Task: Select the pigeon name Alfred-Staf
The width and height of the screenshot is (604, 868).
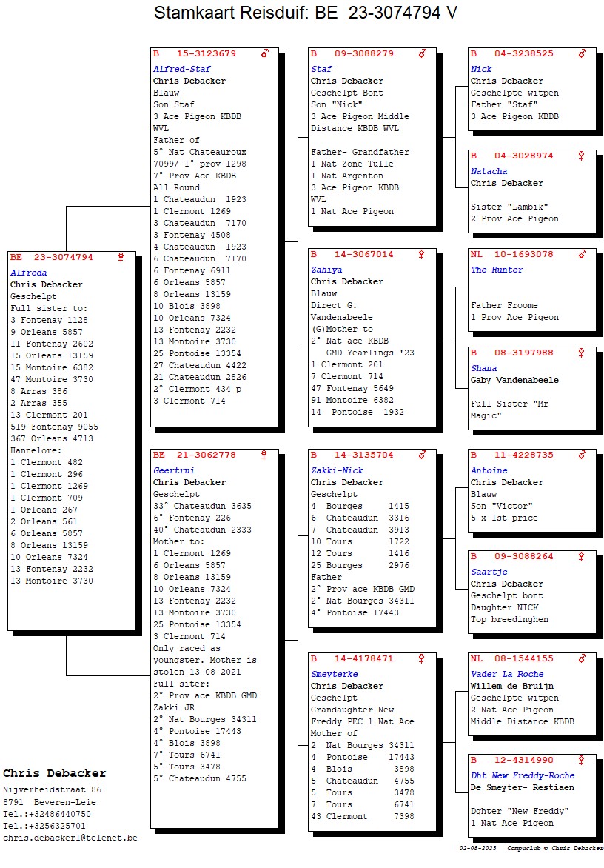Action: pos(182,69)
